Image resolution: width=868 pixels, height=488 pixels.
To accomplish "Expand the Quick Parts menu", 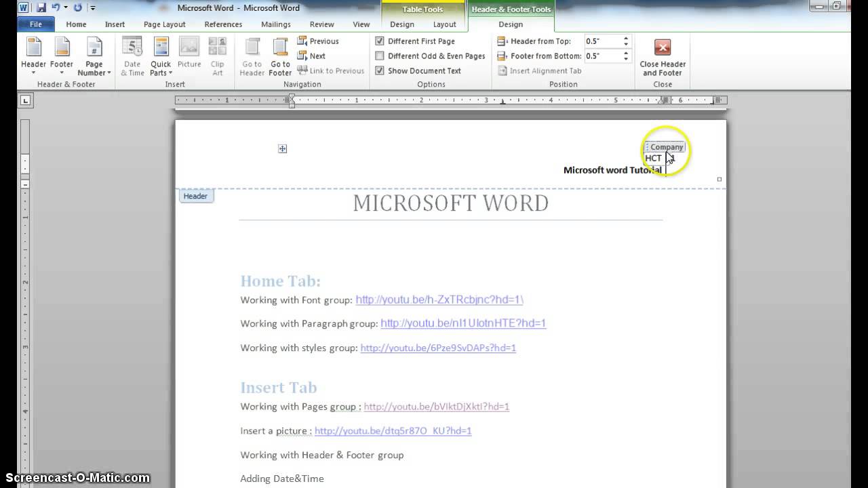I will (161, 57).
